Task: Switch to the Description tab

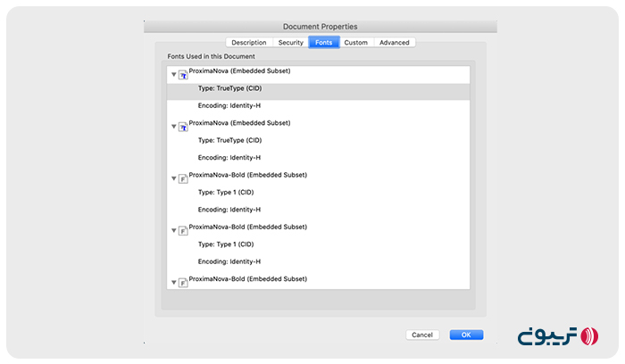Action: pyautogui.click(x=249, y=43)
